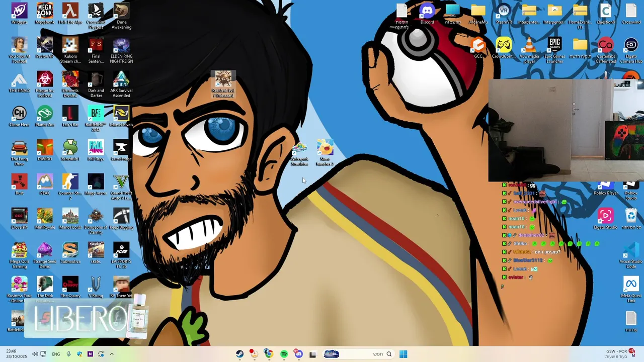Select the Fall Guys icon
This screenshot has height=362, width=644.
coord(96,150)
